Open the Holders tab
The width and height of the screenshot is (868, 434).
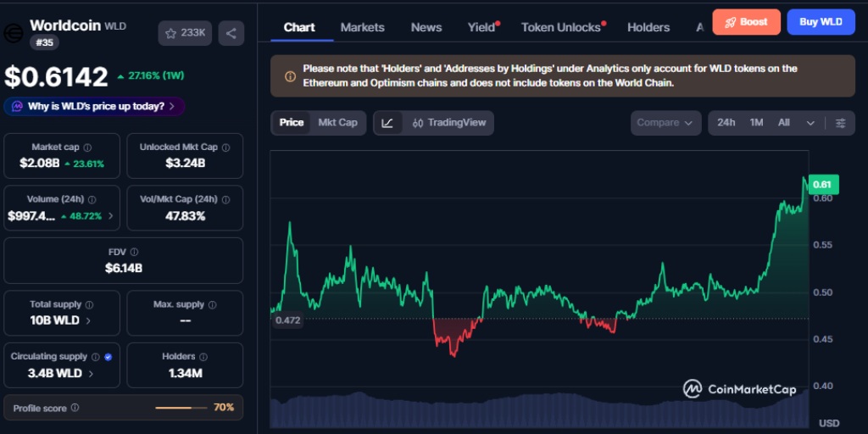[648, 27]
